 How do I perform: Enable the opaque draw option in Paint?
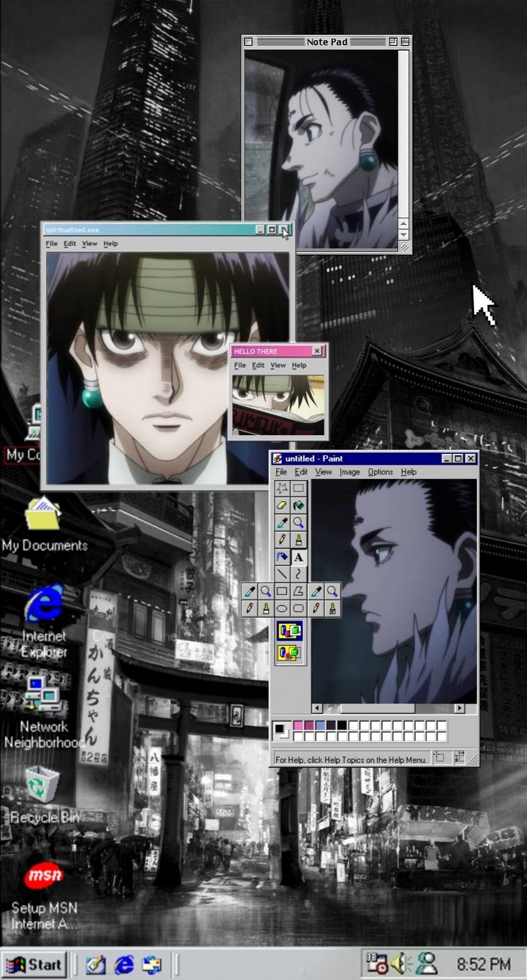290,631
